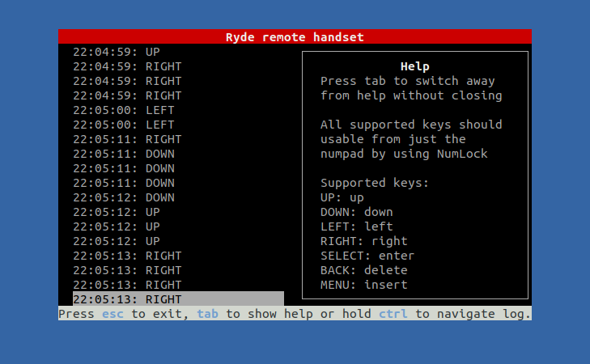
Task: Click the 'UP: up' key mapping
Action: [x=342, y=197]
